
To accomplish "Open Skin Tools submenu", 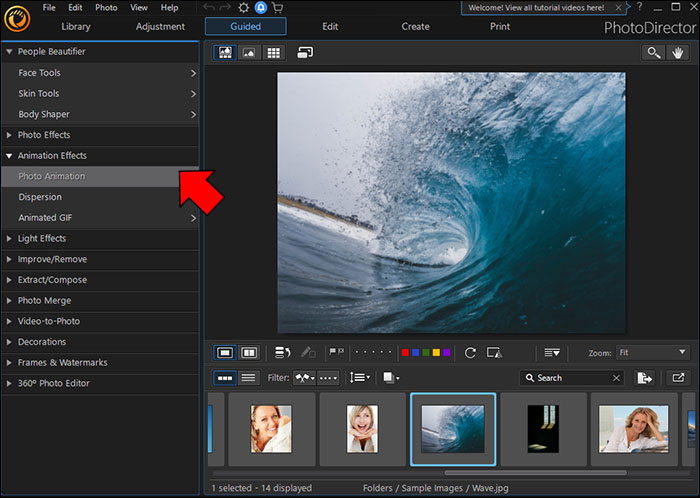I will click(100, 94).
